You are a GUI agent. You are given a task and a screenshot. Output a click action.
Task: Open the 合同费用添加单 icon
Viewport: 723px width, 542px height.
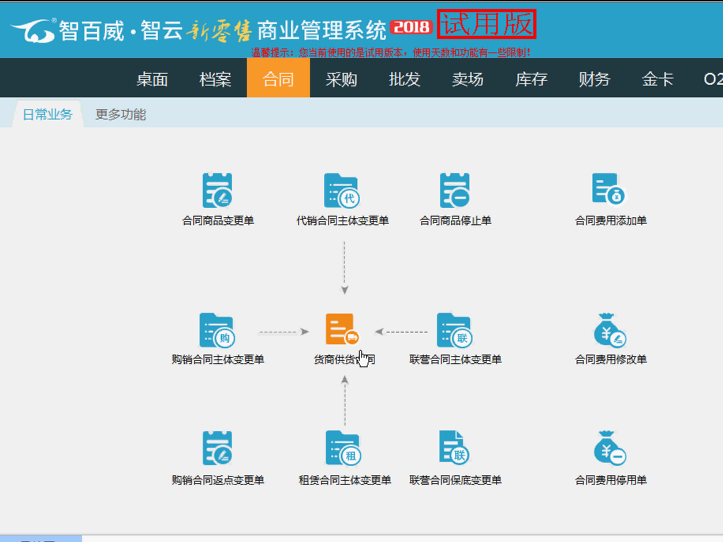[x=610, y=190]
